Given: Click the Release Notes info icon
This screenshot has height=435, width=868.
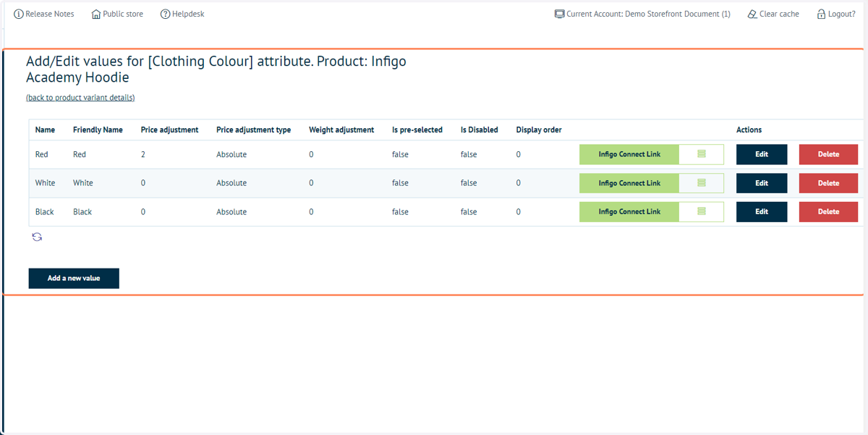Looking at the screenshot, I should coord(19,14).
